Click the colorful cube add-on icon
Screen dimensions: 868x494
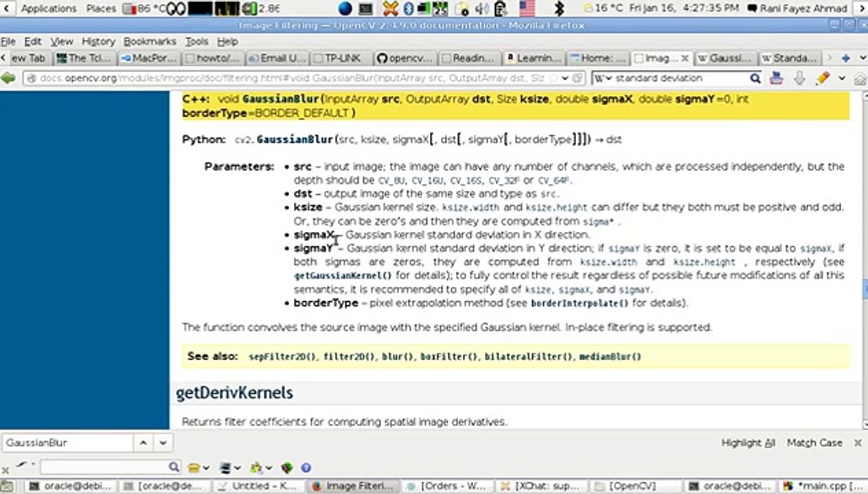[x=287, y=467]
